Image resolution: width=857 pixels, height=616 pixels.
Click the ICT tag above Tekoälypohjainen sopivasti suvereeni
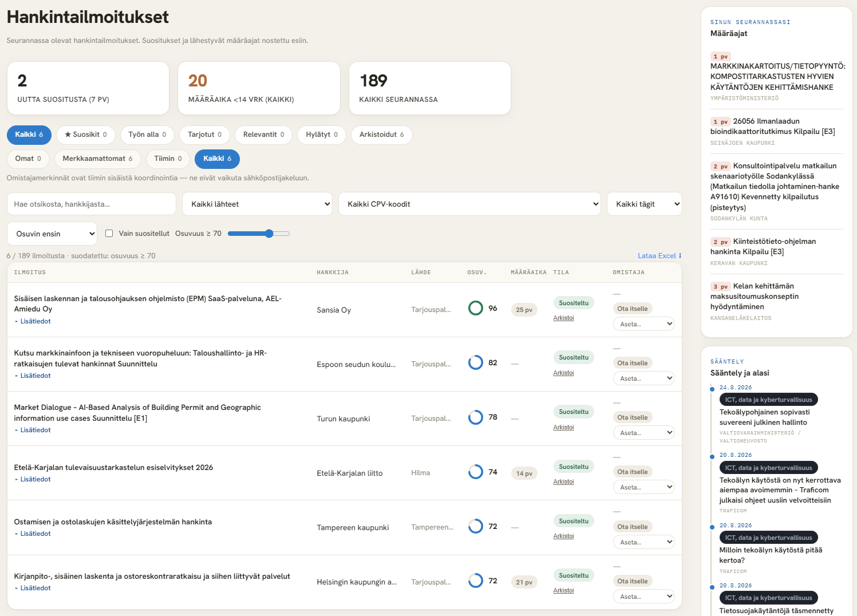[768, 400]
